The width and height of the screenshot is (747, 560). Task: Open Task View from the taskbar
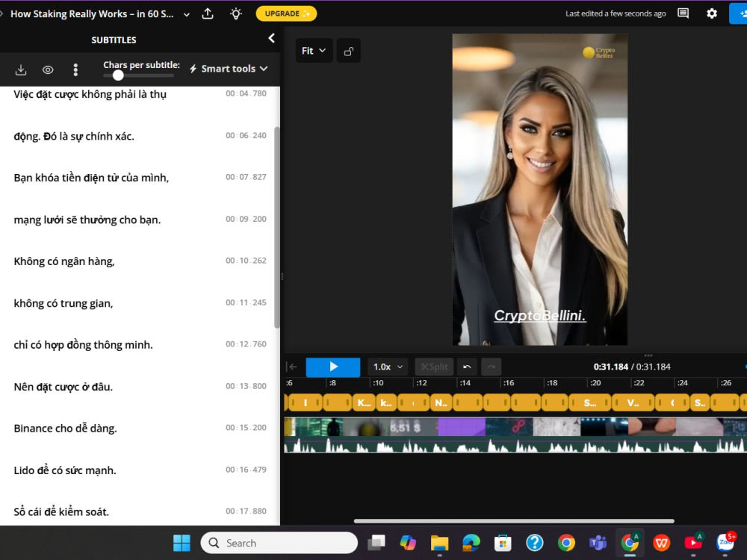[x=376, y=543]
